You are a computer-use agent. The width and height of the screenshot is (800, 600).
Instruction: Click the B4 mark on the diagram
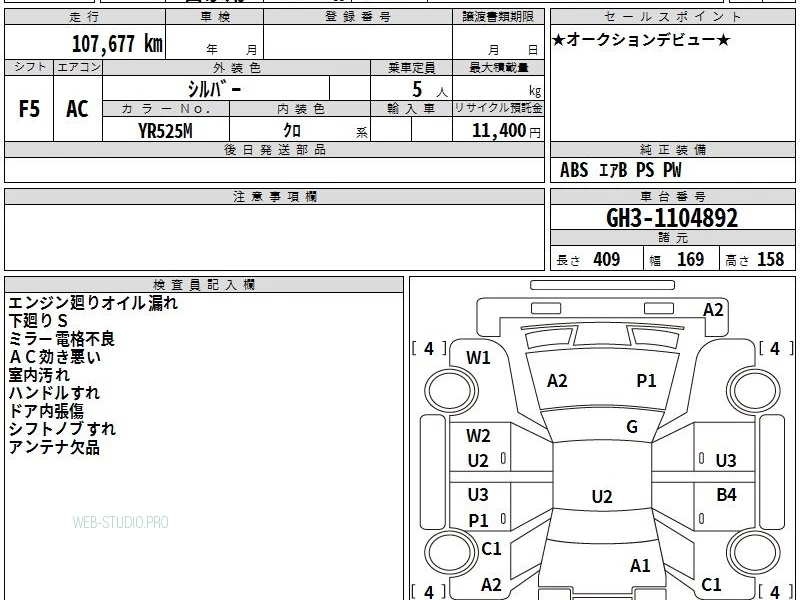pyautogui.click(x=726, y=494)
